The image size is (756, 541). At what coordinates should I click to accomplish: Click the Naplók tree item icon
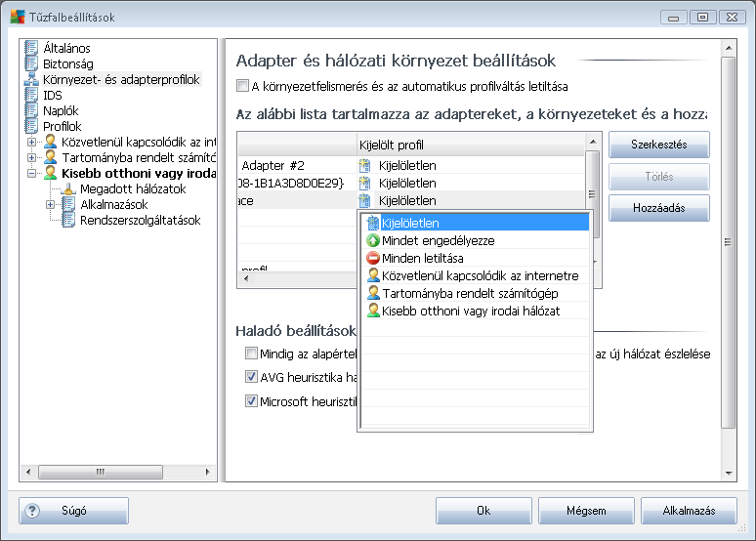(31, 110)
